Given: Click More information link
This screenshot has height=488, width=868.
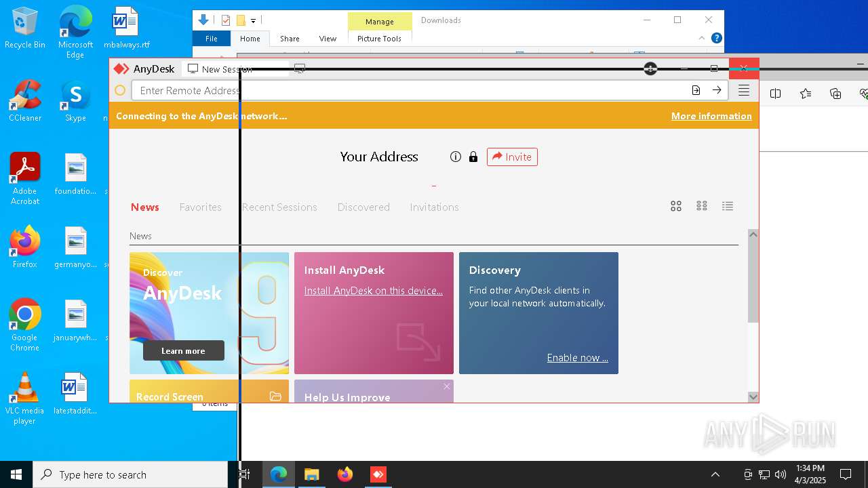Looking at the screenshot, I should tap(711, 116).
